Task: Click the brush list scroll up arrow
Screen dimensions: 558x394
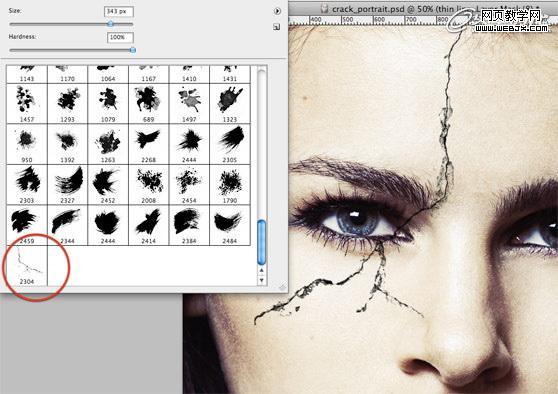Action: [262, 270]
